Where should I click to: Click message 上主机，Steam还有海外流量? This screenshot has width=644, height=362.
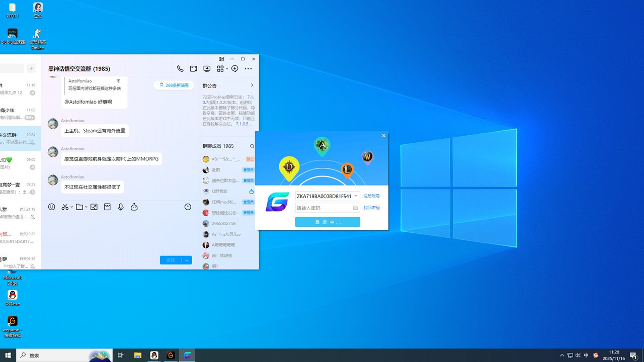coord(95,131)
